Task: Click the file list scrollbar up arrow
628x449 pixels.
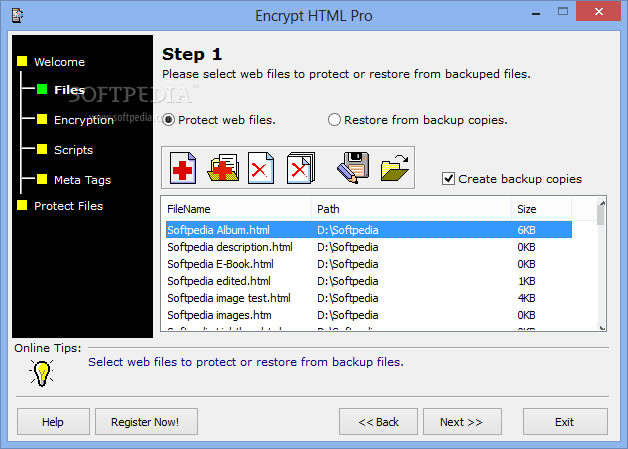Action: pyautogui.click(x=602, y=203)
